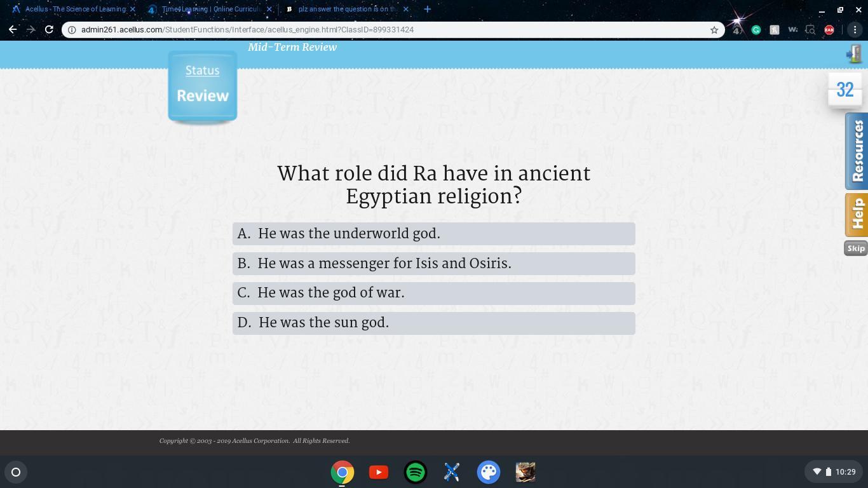
Task: Click the W: extension icon
Action: (x=792, y=30)
